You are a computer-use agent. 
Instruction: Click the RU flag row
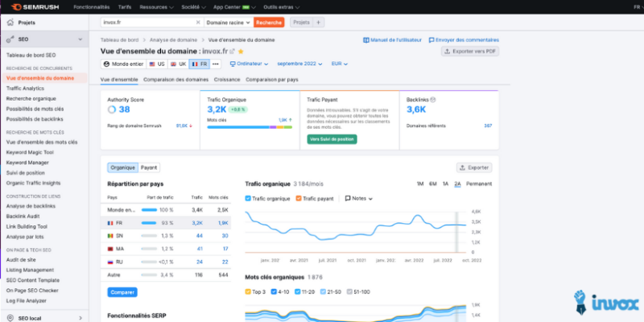coord(166,262)
